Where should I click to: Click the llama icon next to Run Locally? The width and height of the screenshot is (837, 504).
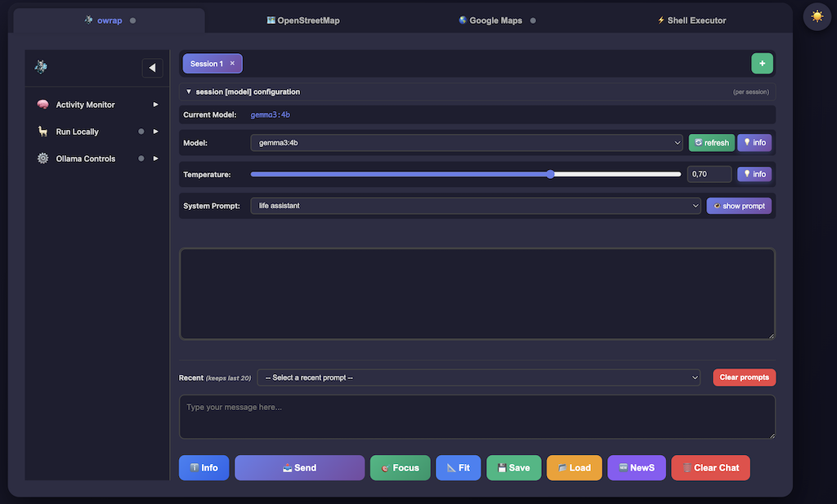click(x=43, y=132)
